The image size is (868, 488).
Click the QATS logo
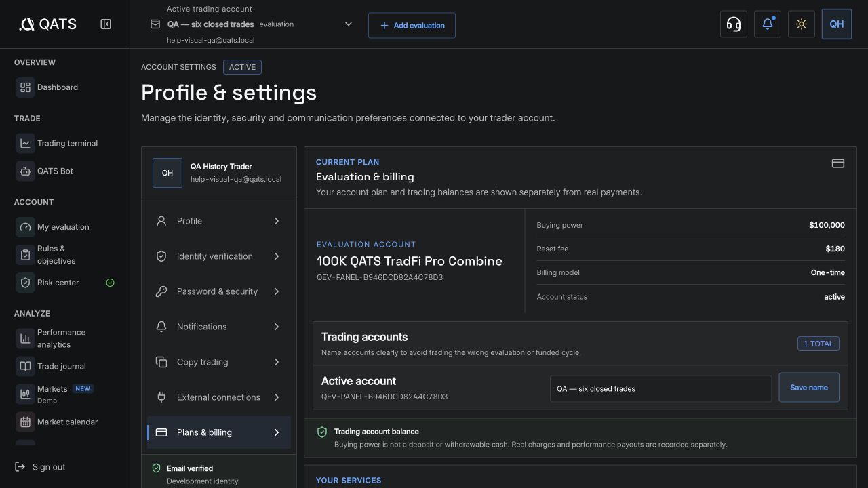click(x=47, y=24)
